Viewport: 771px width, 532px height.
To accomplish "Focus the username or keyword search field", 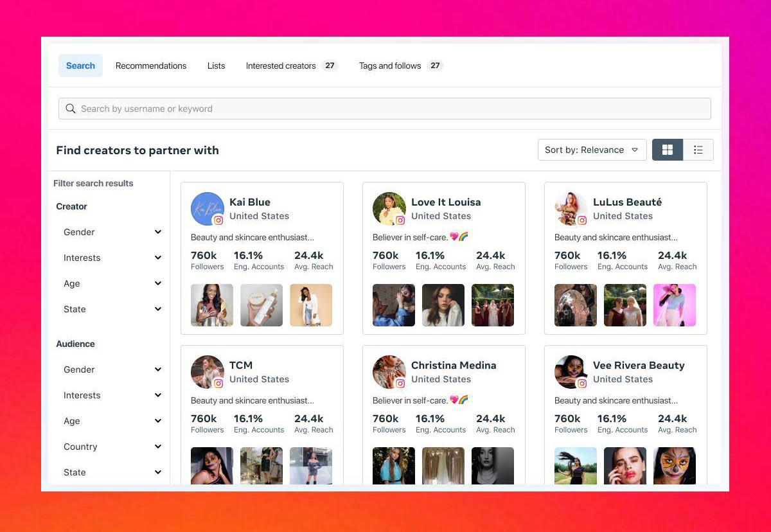I will [x=384, y=109].
